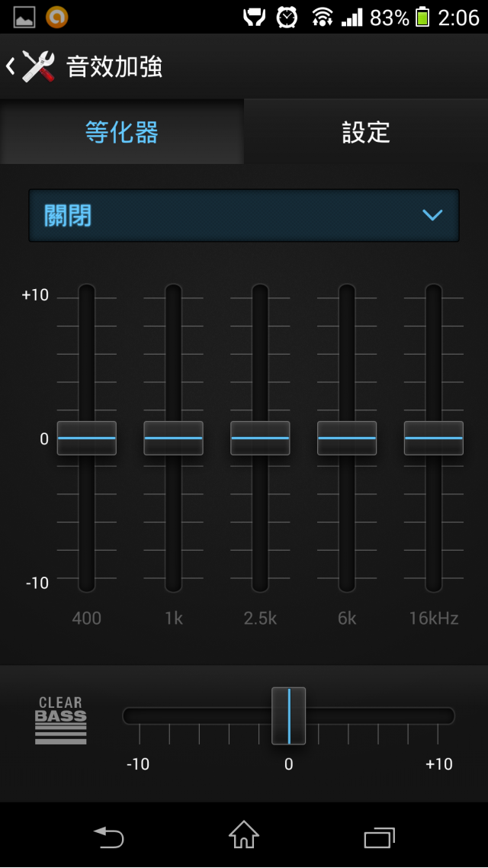The width and height of the screenshot is (488, 868).
Task: Tap the Wi-Fi status icon
Action: coord(323,17)
